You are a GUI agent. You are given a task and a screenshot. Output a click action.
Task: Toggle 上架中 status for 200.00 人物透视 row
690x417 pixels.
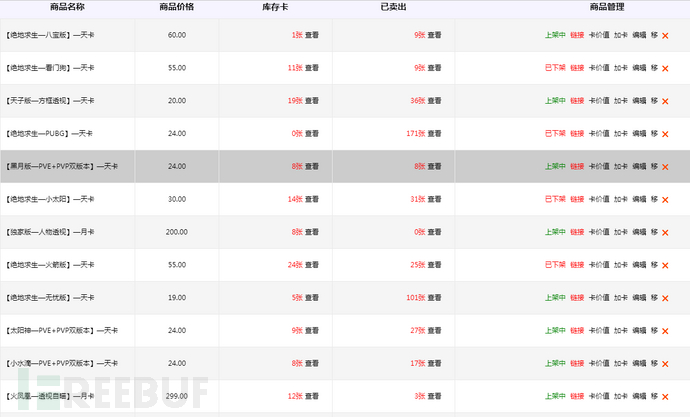click(x=555, y=232)
